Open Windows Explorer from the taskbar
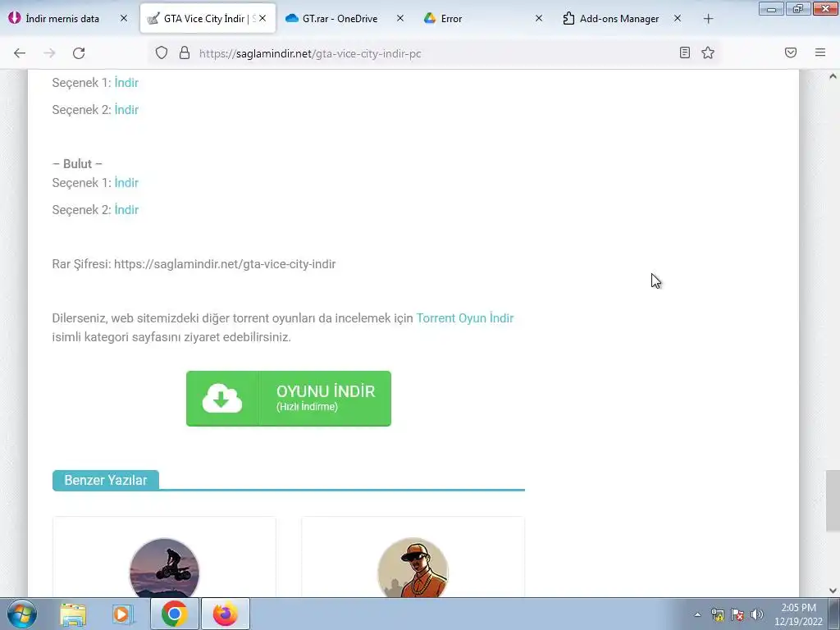Viewport: 840px width, 630px height. tap(73, 614)
